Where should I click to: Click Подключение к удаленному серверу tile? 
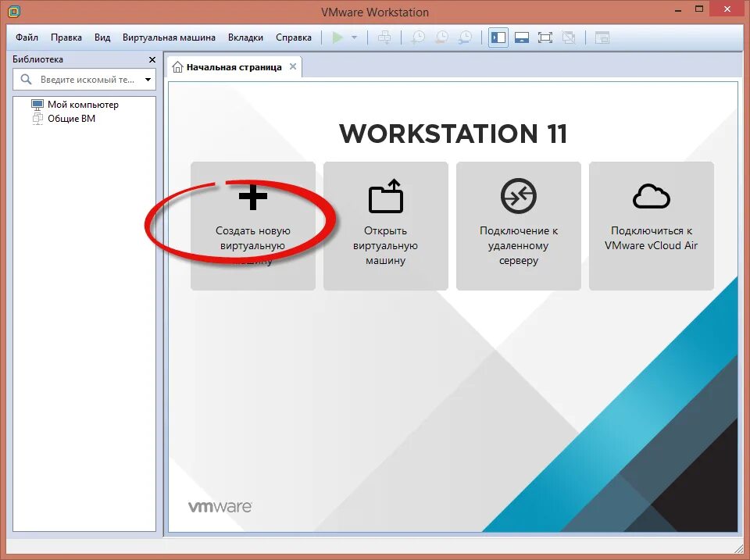[519, 226]
